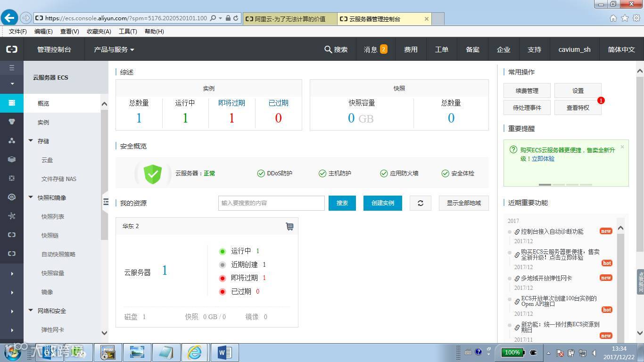644x362 pixels.
Task: Click the link icon beside 控制台接入自动诊断功能
Action: (517, 232)
